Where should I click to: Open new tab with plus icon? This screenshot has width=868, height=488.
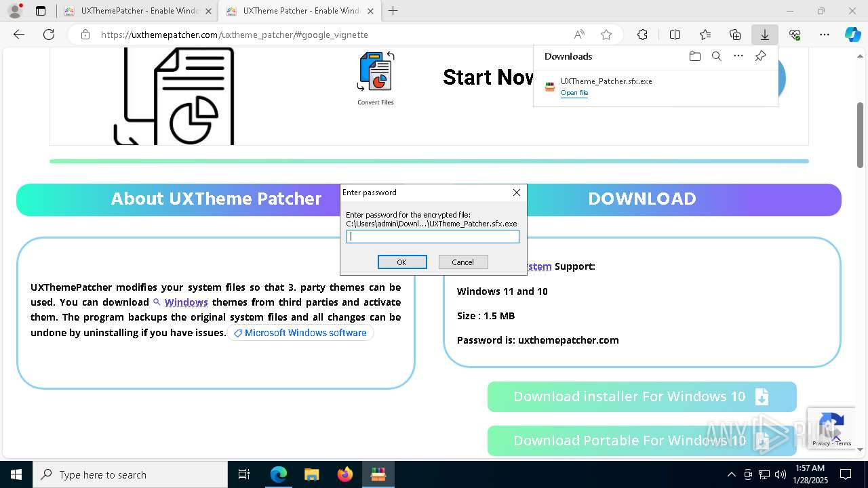coord(393,11)
